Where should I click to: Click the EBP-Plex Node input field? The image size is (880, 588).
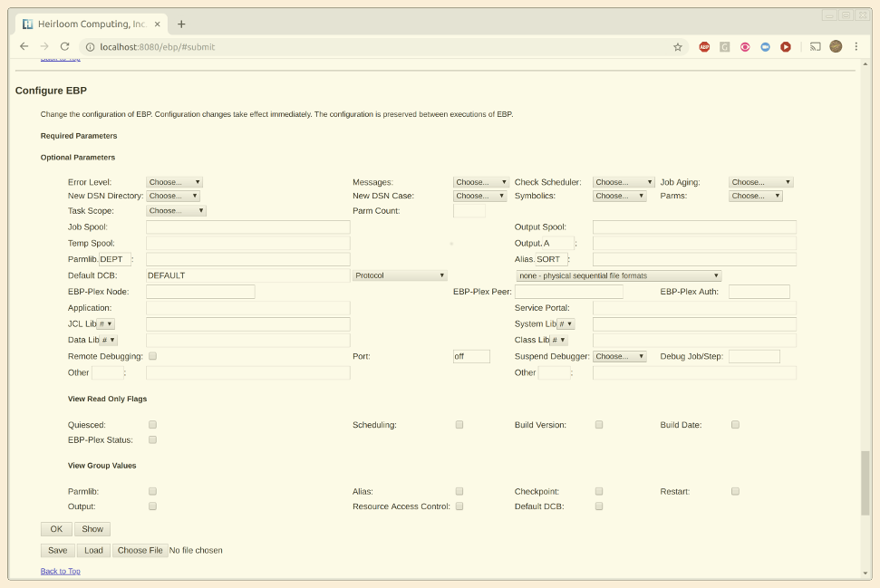[x=200, y=292]
